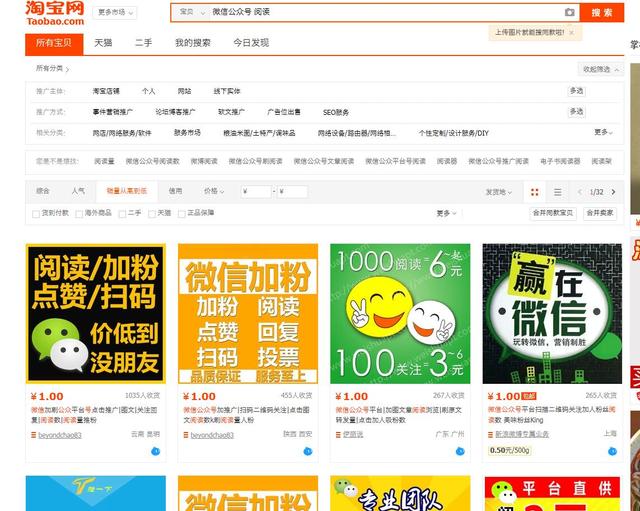Screen dimensions: 640x511
Task: Open the 我的搜索 tab
Action: coord(193,43)
